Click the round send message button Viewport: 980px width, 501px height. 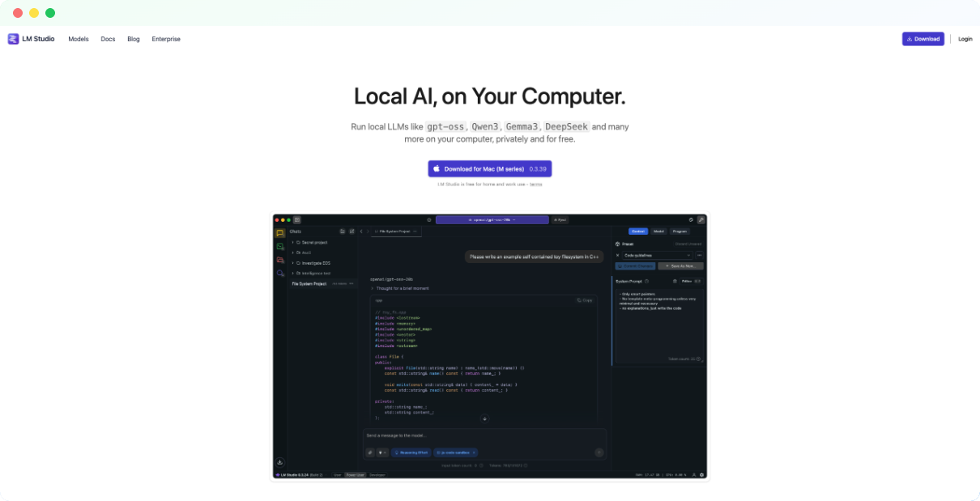pos(599,452)
